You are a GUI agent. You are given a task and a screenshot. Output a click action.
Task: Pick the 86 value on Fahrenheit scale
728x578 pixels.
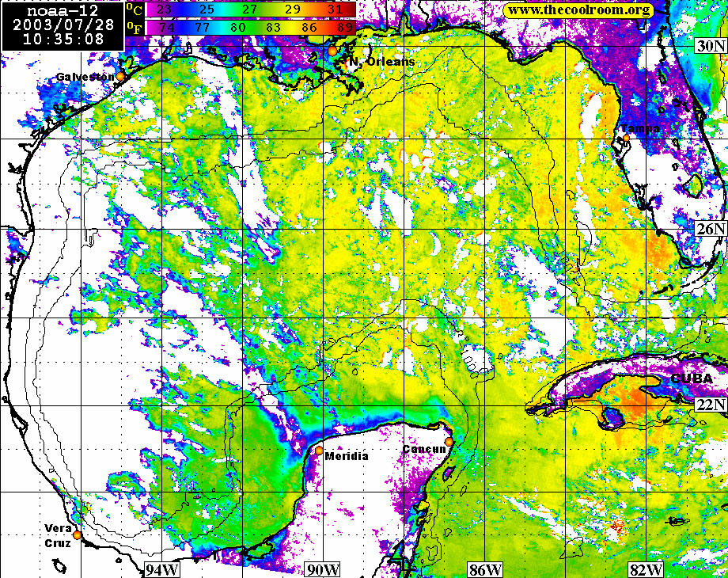(x=309, y=28)
